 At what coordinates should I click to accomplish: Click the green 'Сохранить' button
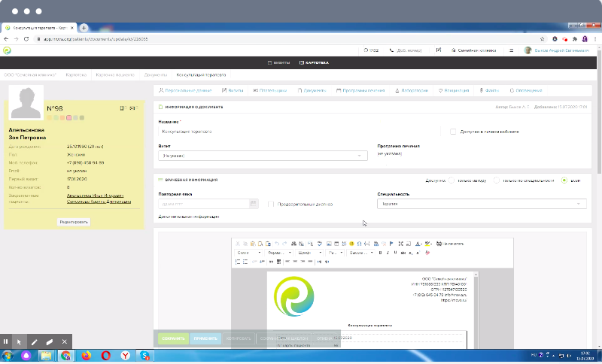173,338
